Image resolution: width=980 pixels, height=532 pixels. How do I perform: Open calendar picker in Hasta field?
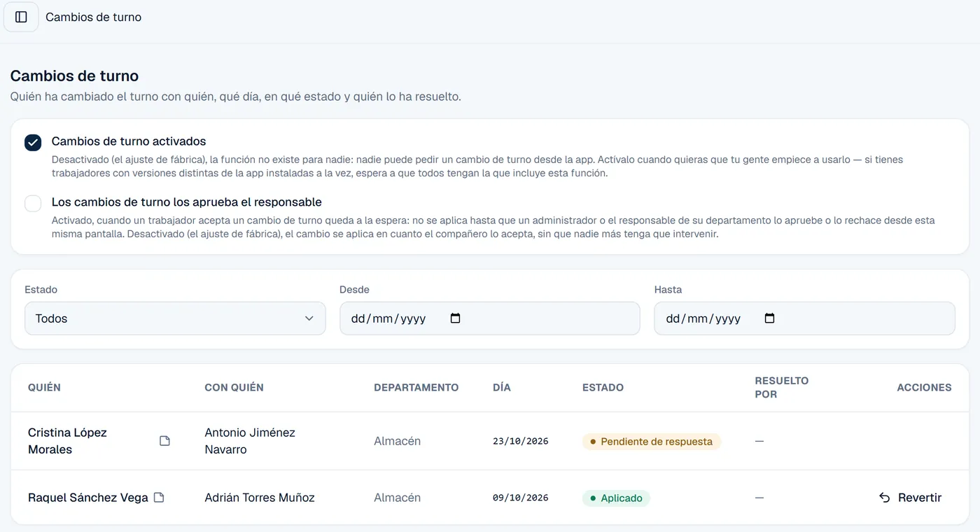(770, 318)
